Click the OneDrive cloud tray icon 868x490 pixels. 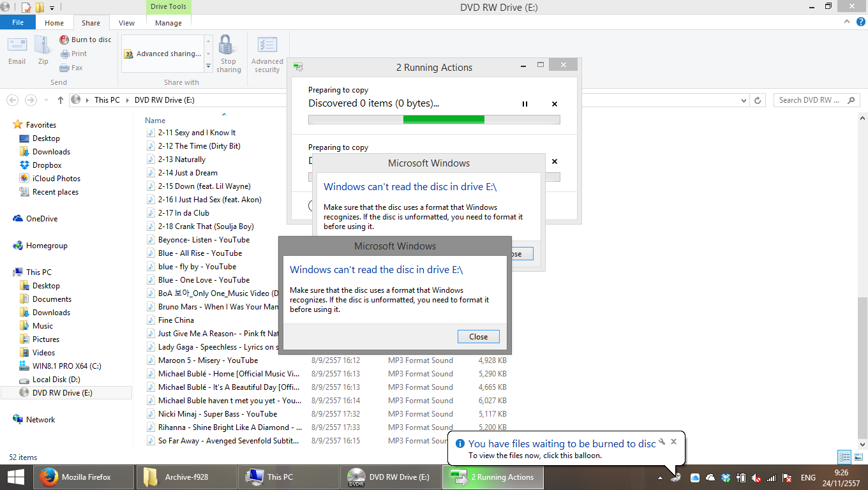[x=710, y=477]
